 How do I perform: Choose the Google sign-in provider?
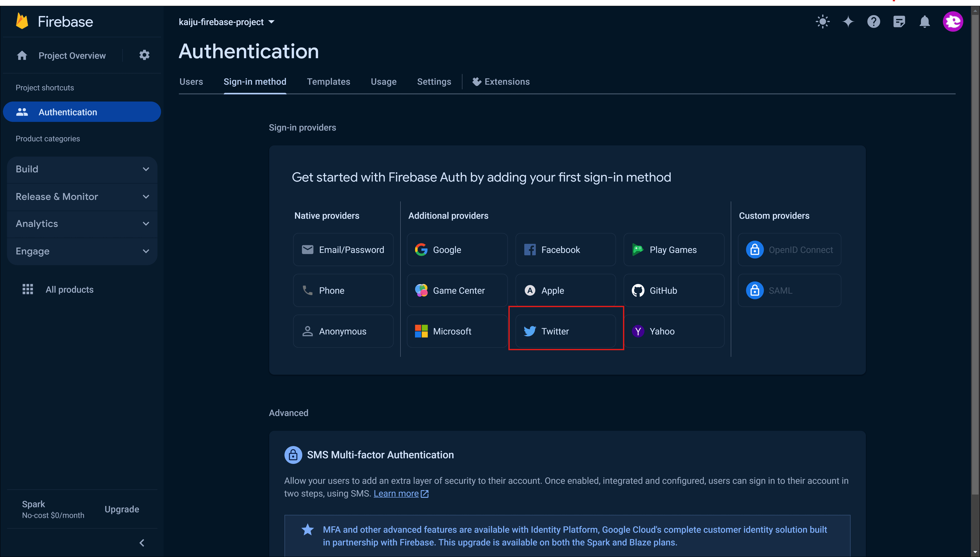tap(457, 250)
